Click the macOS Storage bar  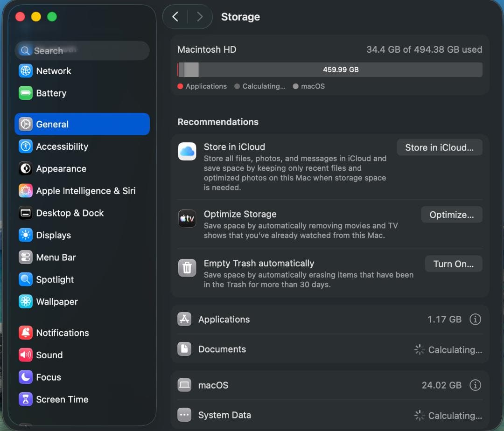tap(330, 70)
